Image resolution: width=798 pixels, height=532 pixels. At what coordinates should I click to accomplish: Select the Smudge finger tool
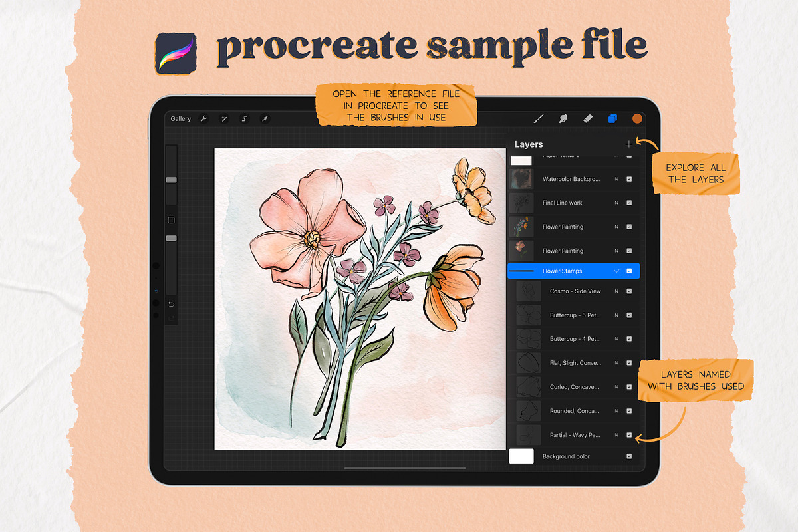tap(563, 118)
